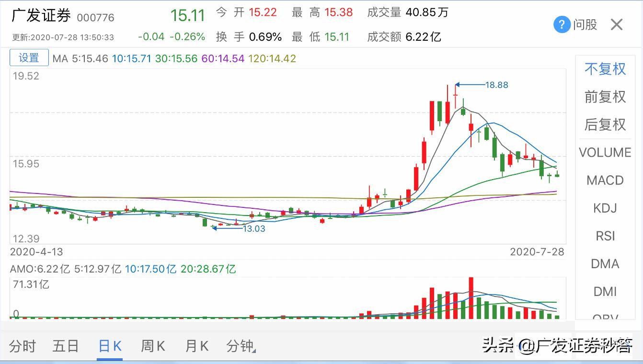Switch to the 分时 intraday tab
Viewport: 643px width, 364px height.
[x=22, y=345]
